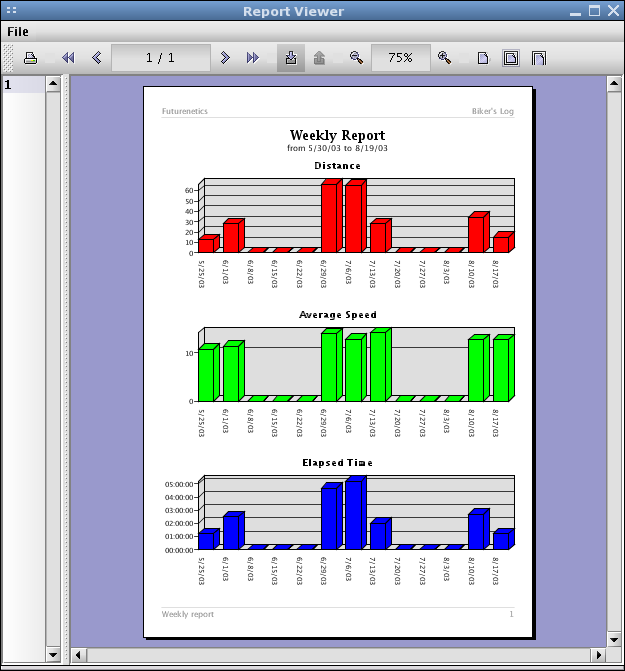This screenshot has width=625, height=671.
Task: Close the Report Viewer window
Action: click(x=613, y=11)
